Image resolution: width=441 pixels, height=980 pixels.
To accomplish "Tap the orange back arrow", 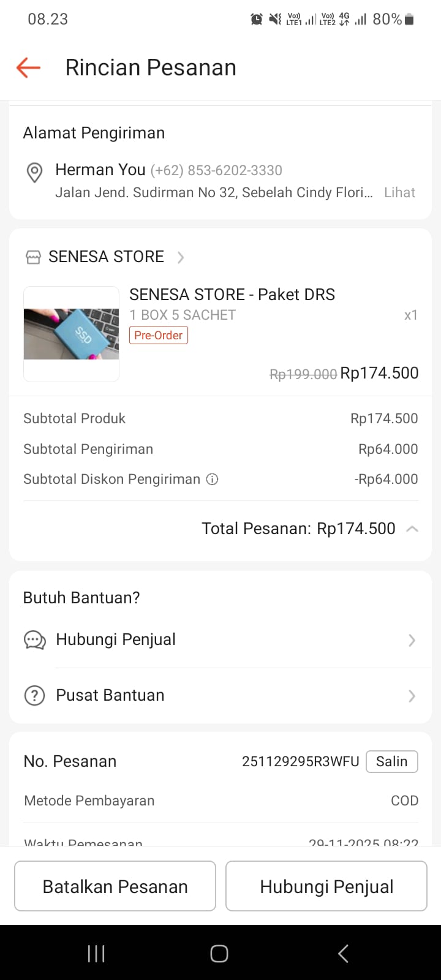I will [x=28, y=67].
